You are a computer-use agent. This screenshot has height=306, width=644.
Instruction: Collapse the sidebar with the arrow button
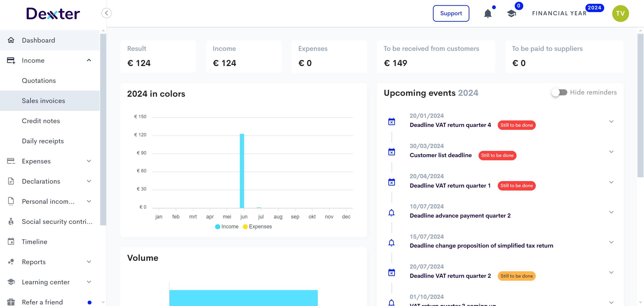tap(106, 13)
